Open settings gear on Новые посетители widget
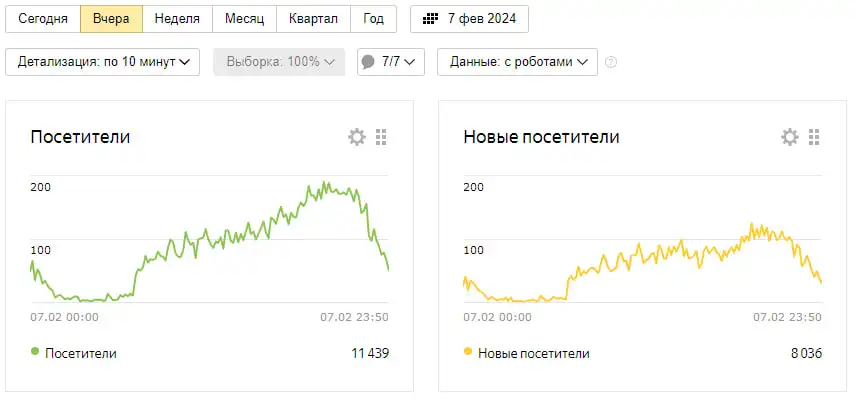The image size is (856, 400). (x=790, y=137)
